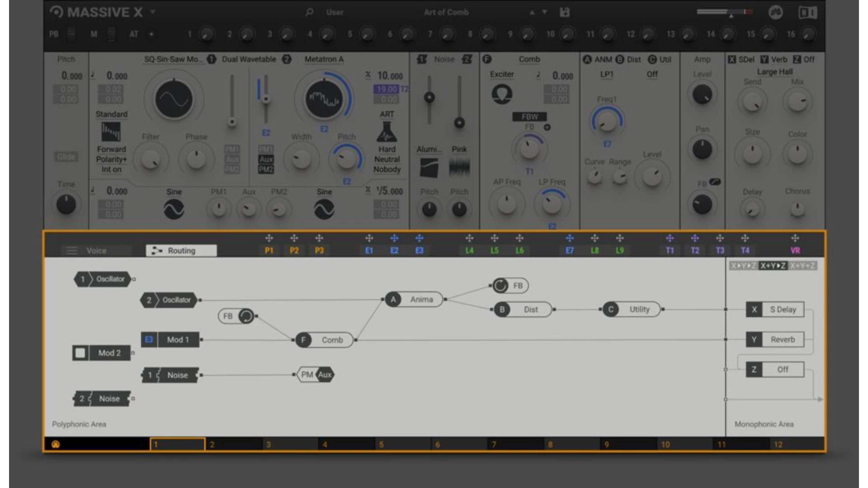Select the lower-left Sine waveform icon
Image resolution: width=868 pixels, height=488 pixels.
pyautogui.click(x=174, y=209)
